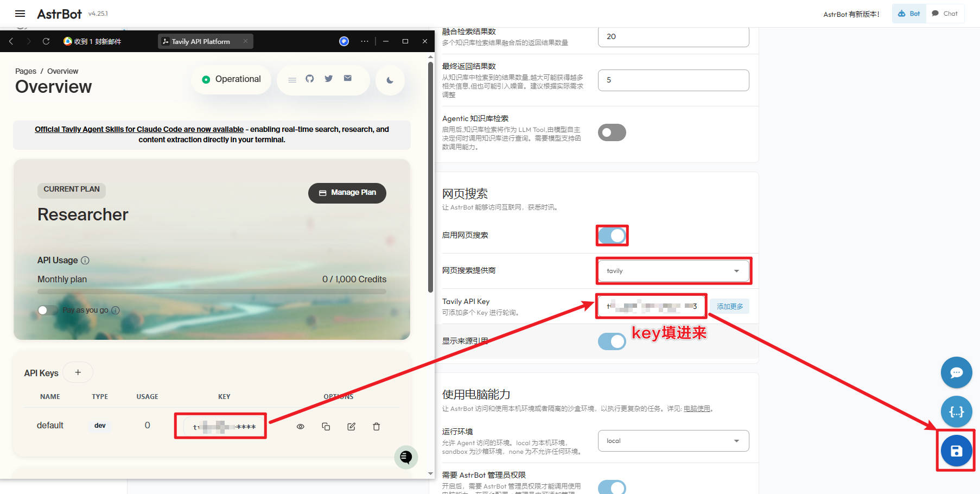Toggle Tavily dark mode moon icon

[390, 80]
